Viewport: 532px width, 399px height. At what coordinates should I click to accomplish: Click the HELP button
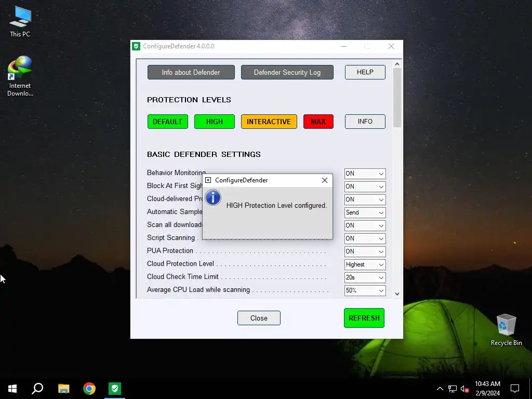pyautogui.click(x=365, y=72)
